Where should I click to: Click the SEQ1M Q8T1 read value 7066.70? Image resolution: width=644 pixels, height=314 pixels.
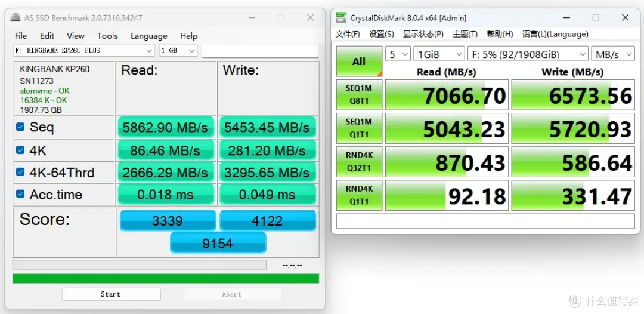(447, 94)
